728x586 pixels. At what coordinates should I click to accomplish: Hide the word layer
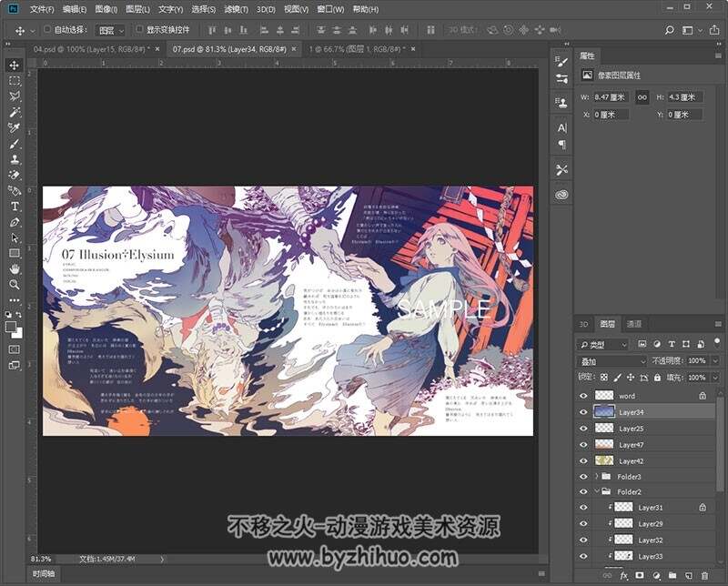click(x=583, y=396)
